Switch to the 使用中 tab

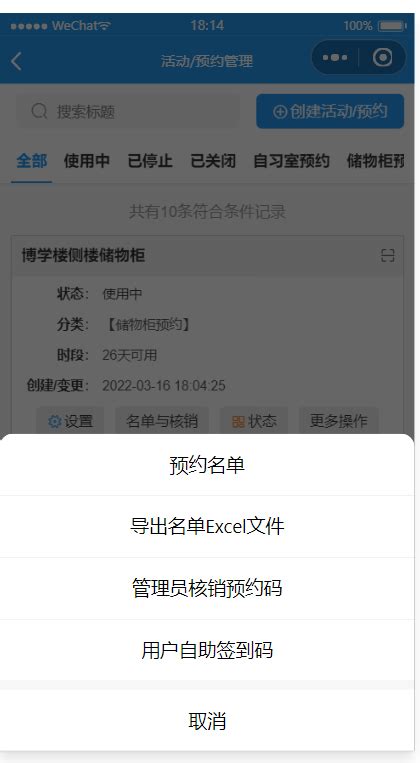coord(87,161)
